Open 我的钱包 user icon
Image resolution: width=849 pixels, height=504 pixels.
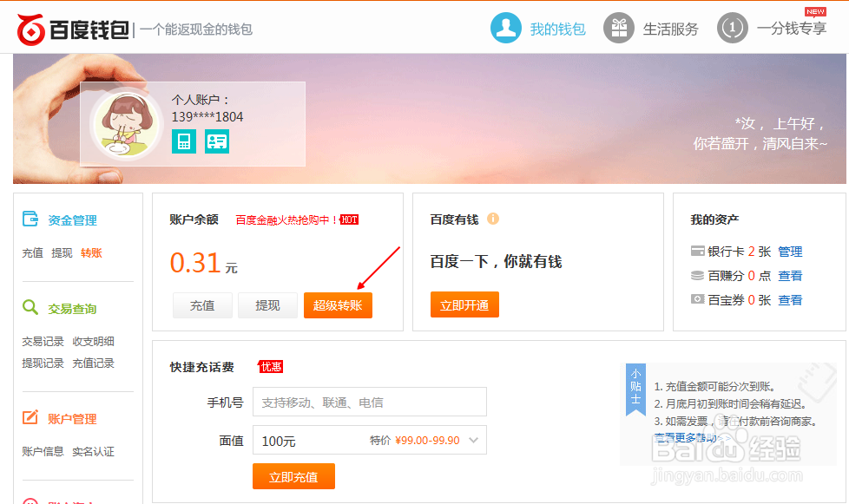[506, 28]
